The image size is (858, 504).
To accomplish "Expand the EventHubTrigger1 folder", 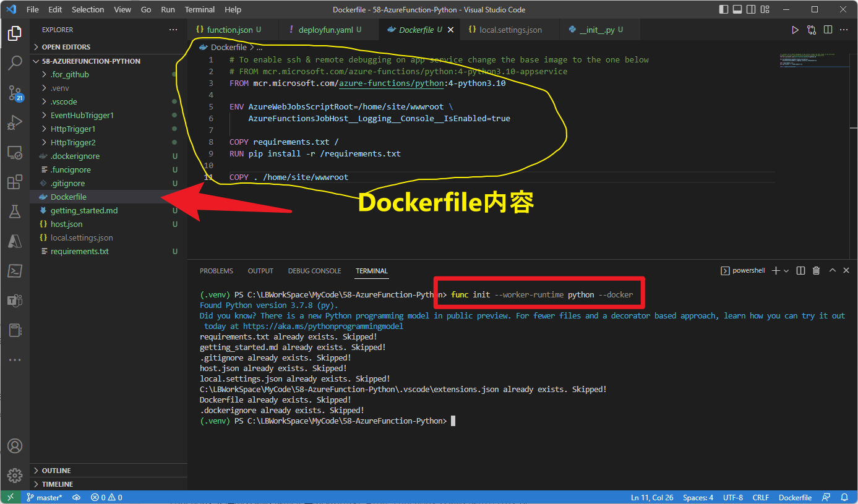I will coord(82,115).
